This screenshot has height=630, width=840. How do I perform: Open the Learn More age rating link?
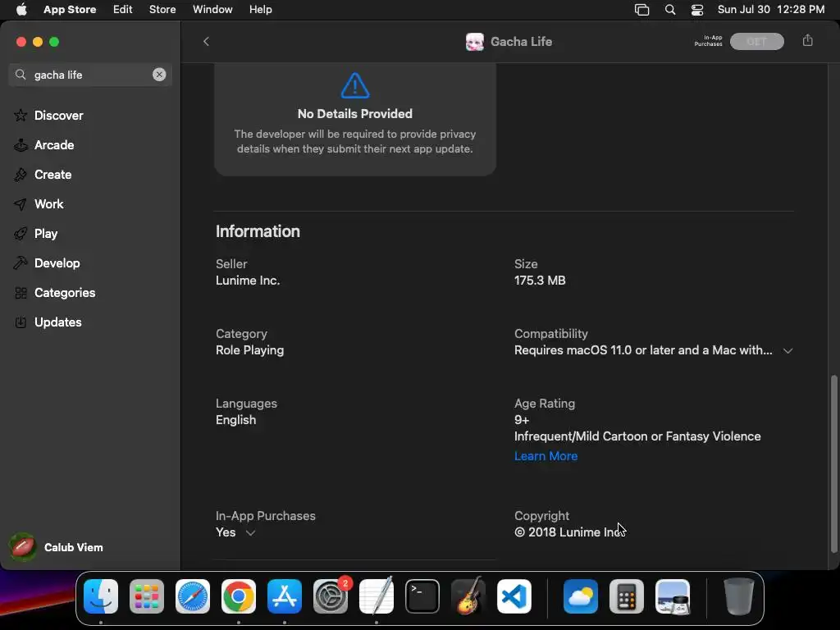click(x=546, y=456)
